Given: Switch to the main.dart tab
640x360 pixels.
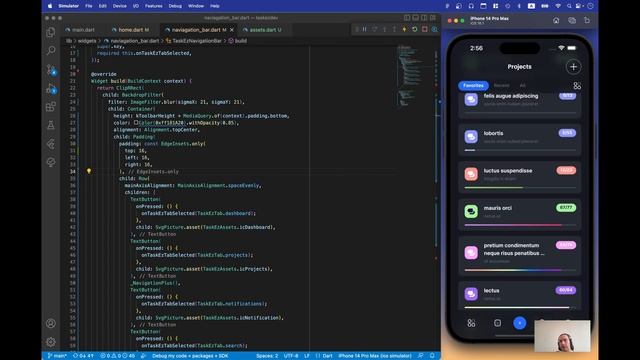Looking at the screenshot, I should click(x=80, y=30).
